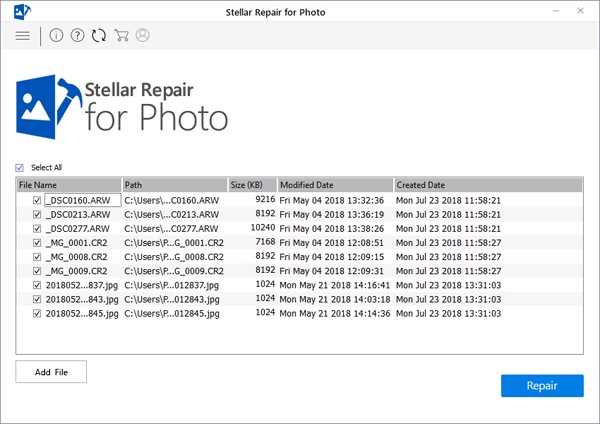
Task: Click path C:\Users\...C0213.ARW
Action: [171, 214]
